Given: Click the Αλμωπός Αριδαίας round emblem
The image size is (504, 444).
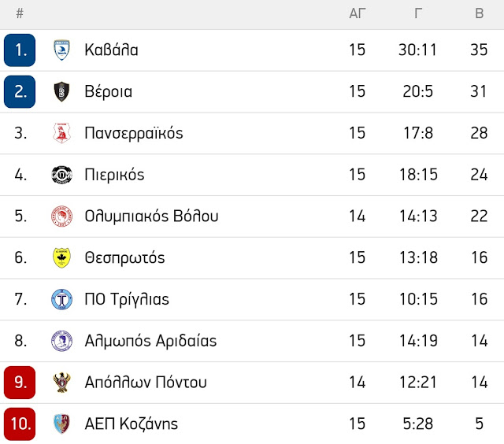Looking at the screenshot, I should 61,341.
